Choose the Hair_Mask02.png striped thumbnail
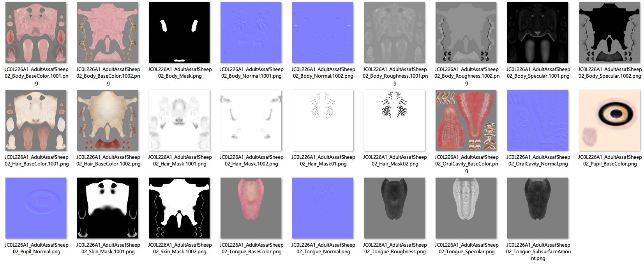644x265 pixels. coord(394,120)
